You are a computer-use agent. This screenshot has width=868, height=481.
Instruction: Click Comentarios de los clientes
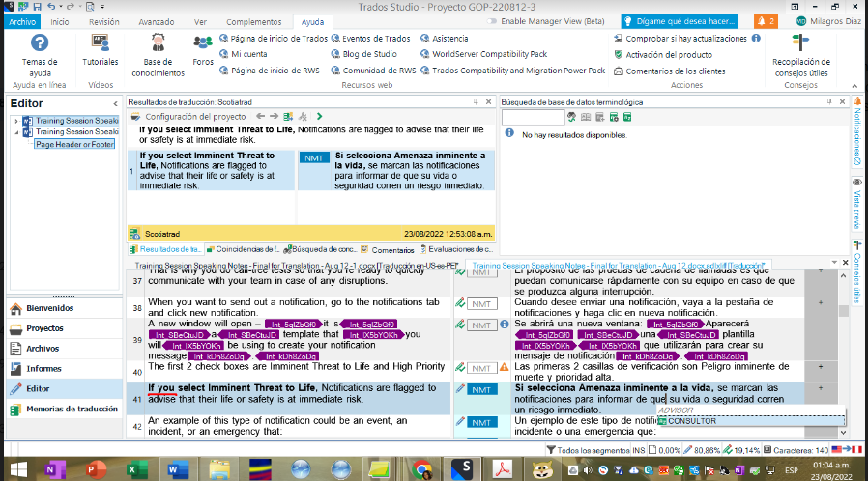pos(670,71)
